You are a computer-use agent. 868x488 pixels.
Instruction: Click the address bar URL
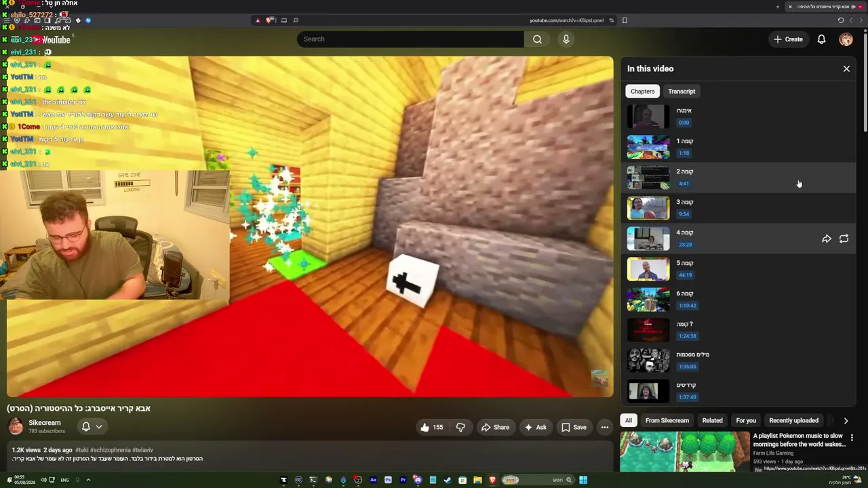click(x=566, y=20)
